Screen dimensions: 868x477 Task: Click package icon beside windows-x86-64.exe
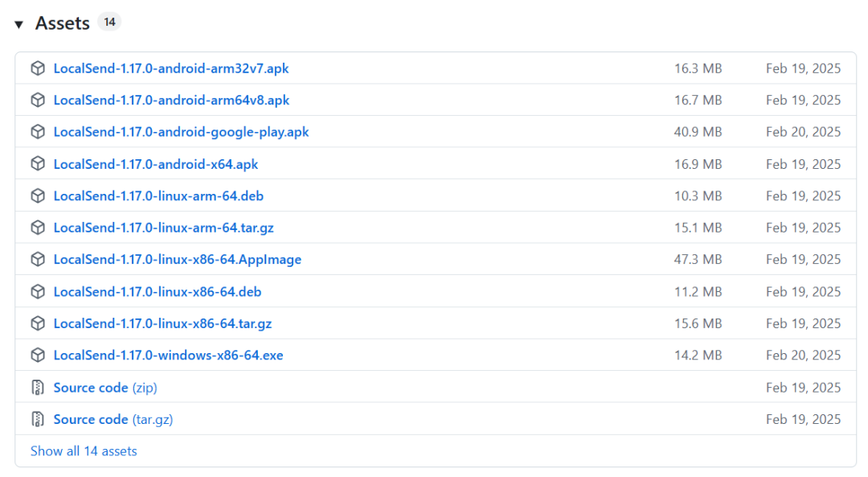[38, 355]
